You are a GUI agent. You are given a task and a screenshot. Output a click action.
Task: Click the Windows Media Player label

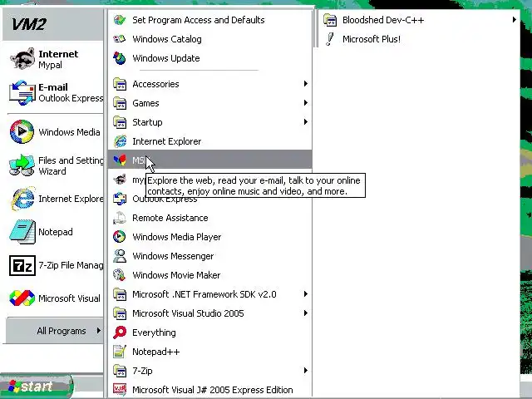pyautogui.click(x=177, y=237)
